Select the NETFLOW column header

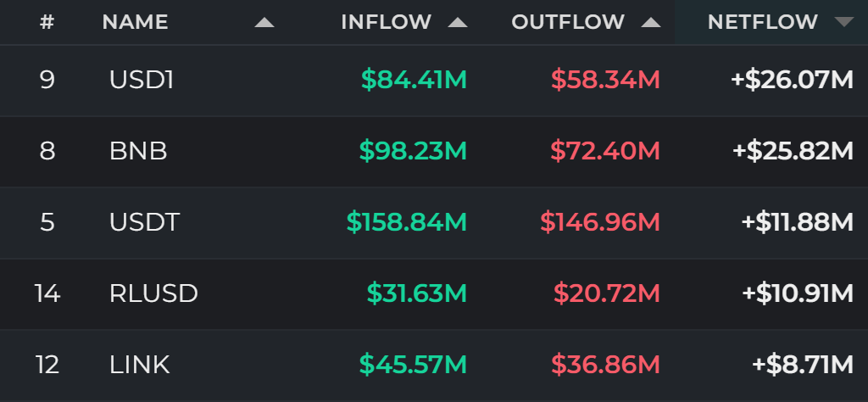pyautogui.click(x=763, y=22)
